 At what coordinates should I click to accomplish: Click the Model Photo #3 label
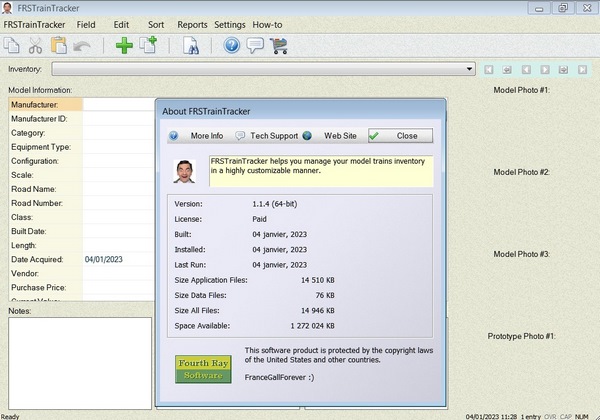[522, 254]
